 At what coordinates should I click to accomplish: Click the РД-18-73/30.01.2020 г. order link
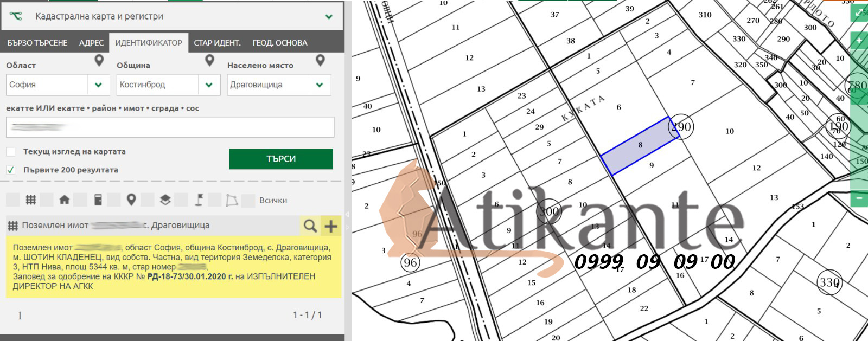190,276
